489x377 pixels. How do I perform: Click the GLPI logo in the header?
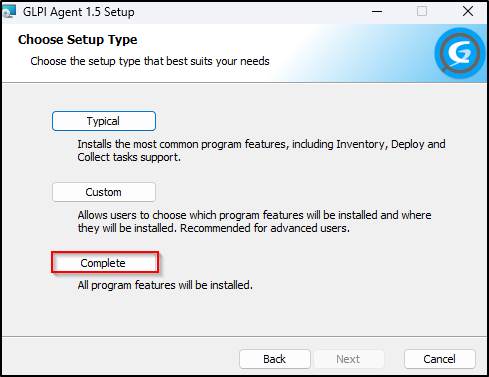point(460,53)
